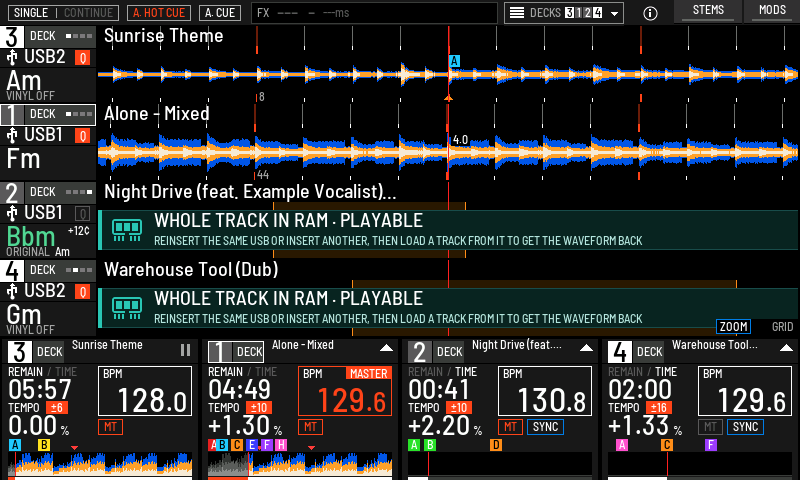Click the USB icon beside USB1 on deck 1
Image resolution: width=800 pixels, height=480 pixels.
[12, 135]
